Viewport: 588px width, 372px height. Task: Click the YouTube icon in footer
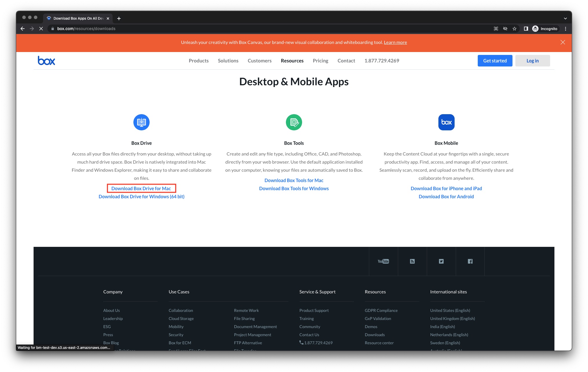click(383, 261)
